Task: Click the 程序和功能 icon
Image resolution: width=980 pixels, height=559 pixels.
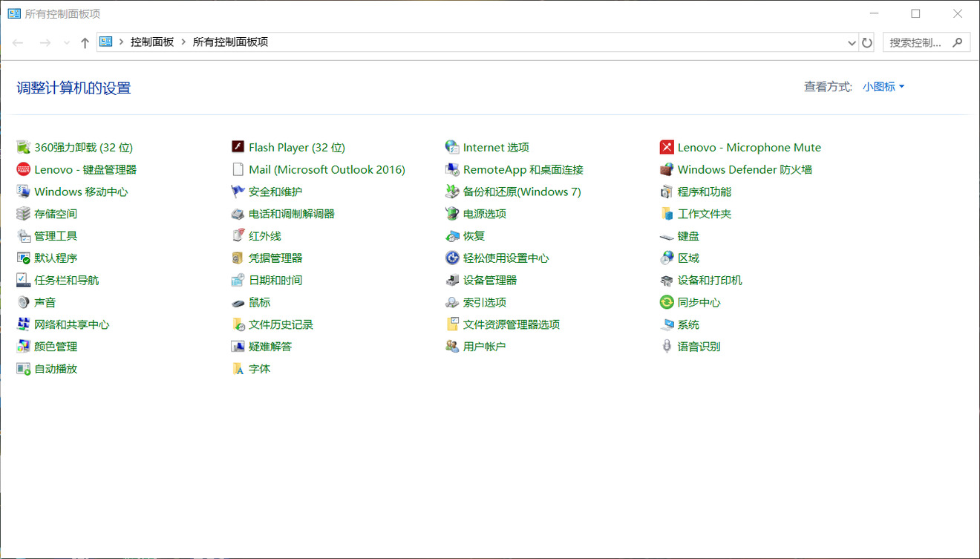Action: (667, 192)
